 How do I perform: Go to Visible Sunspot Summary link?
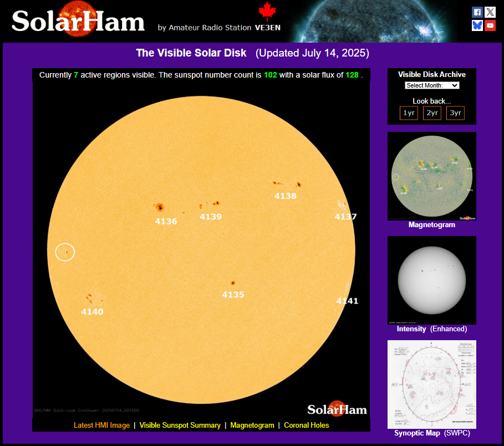coord(180,426)
